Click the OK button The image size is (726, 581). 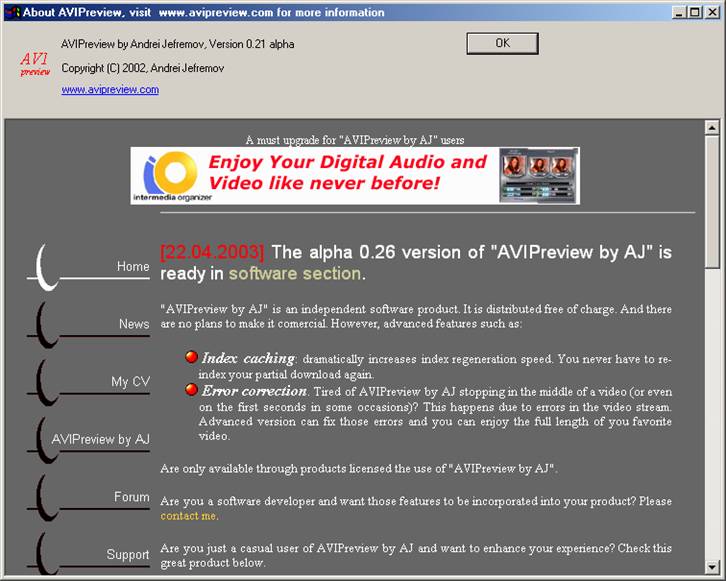(502, 43)
